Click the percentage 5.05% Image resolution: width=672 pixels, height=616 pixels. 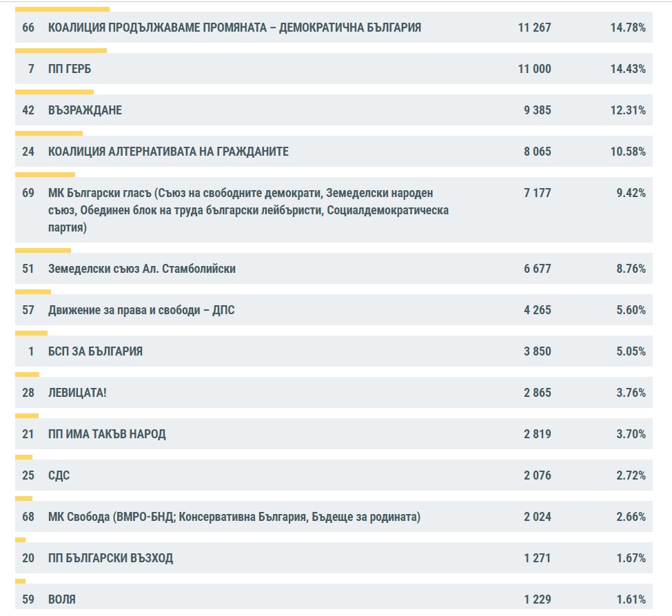tap(631, 351)
